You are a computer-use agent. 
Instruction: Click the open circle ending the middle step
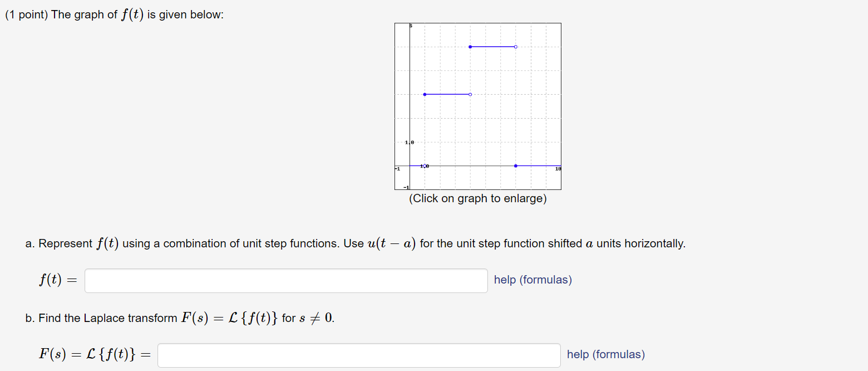pyautogui.click(x=469, y=94)
